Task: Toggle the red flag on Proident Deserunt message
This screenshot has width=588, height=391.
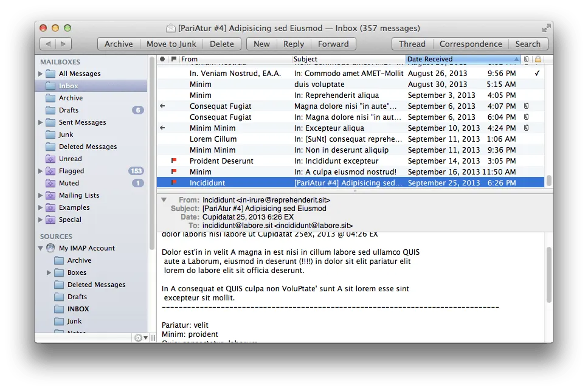Action: [x=173, y=161]
